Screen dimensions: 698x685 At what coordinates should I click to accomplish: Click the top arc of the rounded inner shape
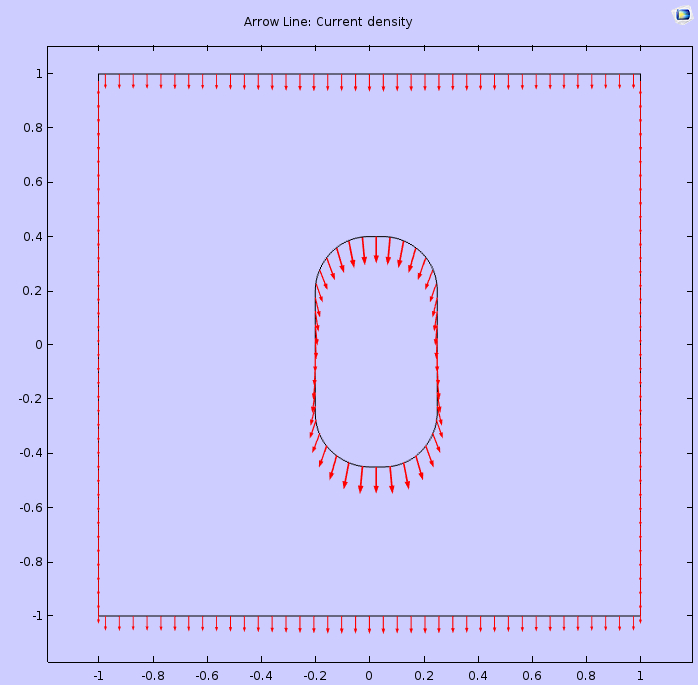pos(376,237)
